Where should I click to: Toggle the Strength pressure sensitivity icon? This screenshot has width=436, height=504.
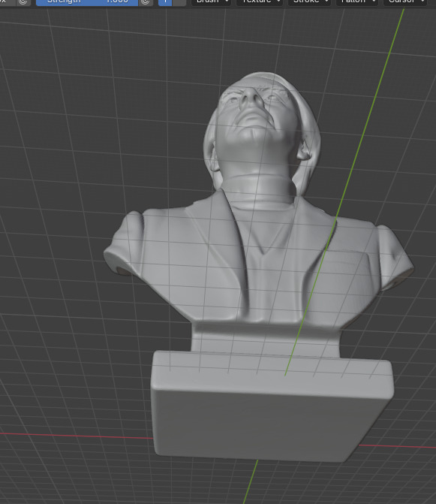[x=146, y=2]
